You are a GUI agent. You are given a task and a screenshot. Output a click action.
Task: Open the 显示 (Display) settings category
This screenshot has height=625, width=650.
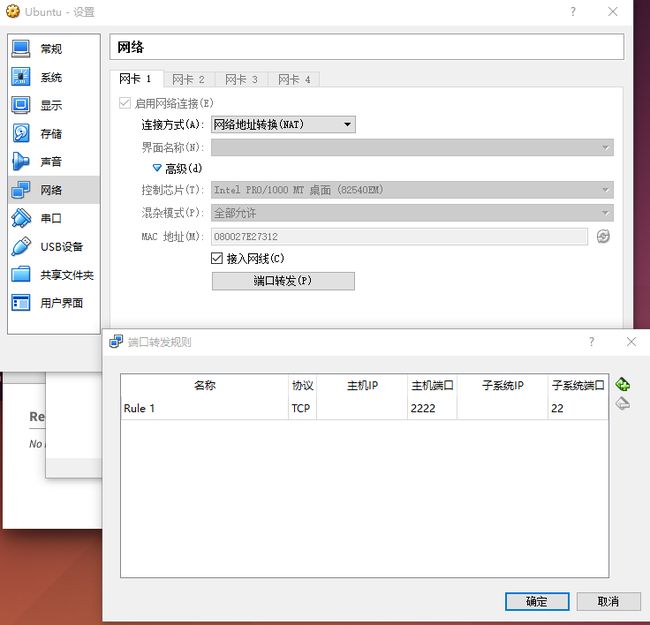(x=53, y=105)
